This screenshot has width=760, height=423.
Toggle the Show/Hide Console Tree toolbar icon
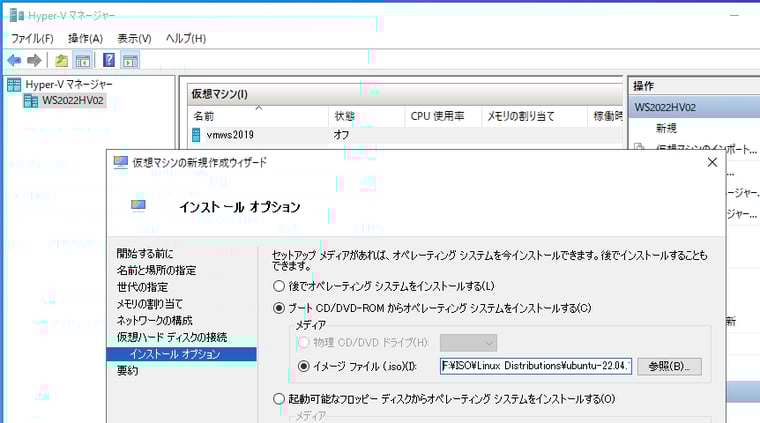coord(83,61)
